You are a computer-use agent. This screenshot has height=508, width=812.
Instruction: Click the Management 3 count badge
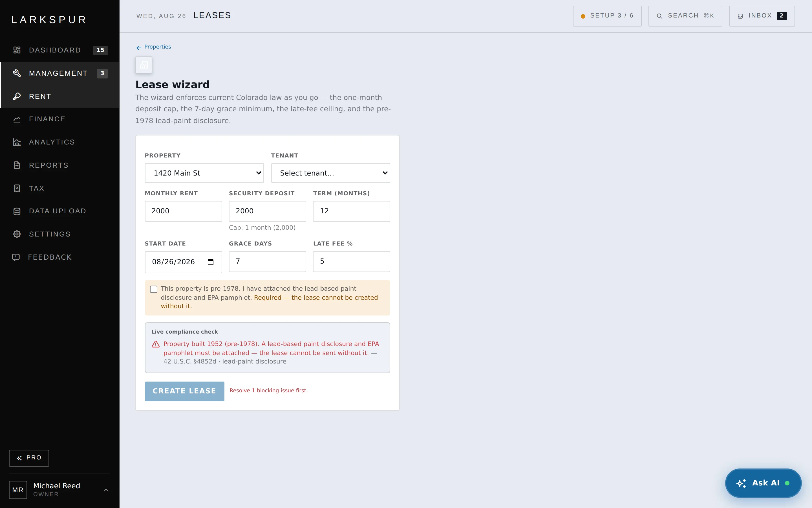[102, 73]
